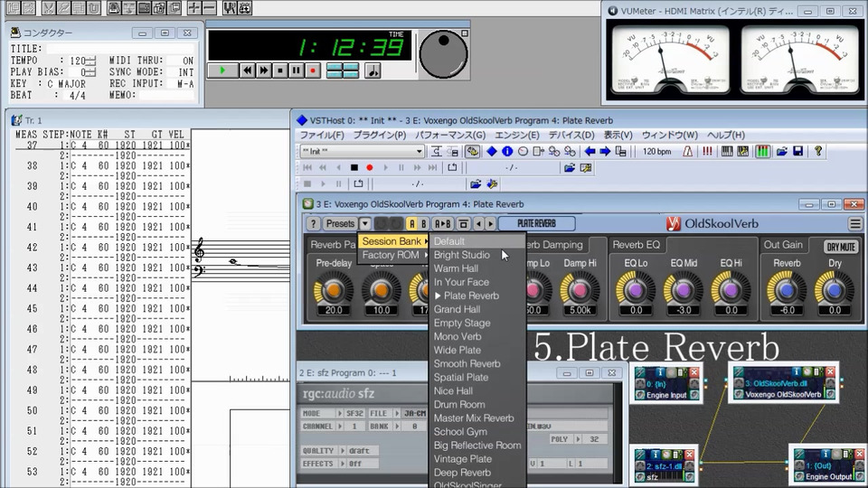This screenshot has width=868, height=488.
Task: Switch to the A state in OldSkoolVerb
Action: point(411,223)
